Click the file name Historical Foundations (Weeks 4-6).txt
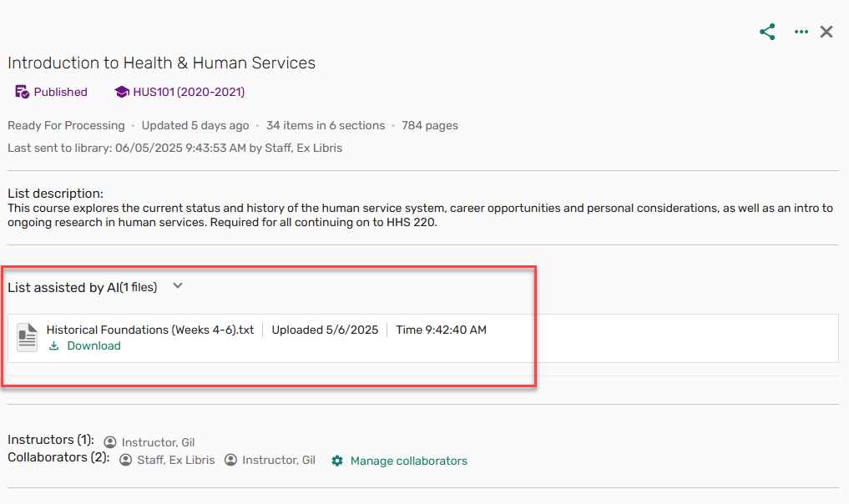The height and width of the screenshot is (504, 849). 150,330
